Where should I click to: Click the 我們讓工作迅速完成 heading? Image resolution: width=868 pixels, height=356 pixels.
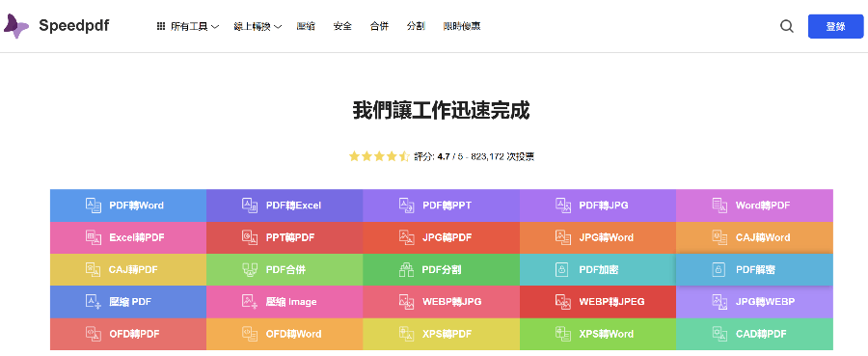(x=441, y=111)
